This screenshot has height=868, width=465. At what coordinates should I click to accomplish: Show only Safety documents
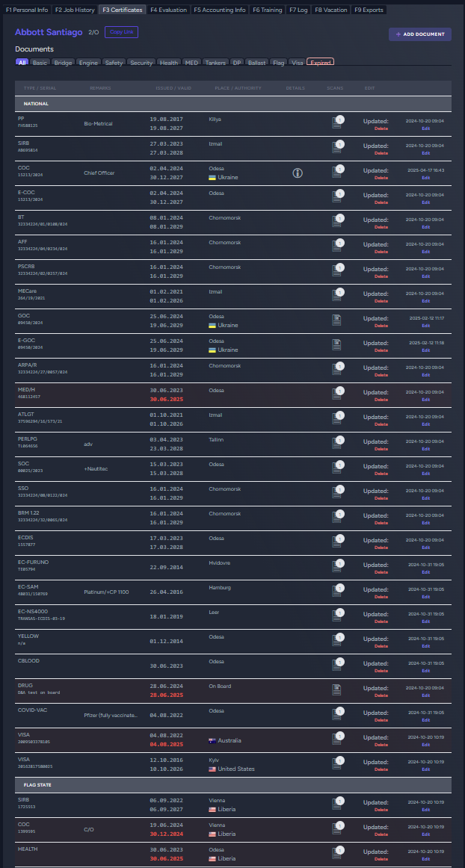tap(114, 63)
